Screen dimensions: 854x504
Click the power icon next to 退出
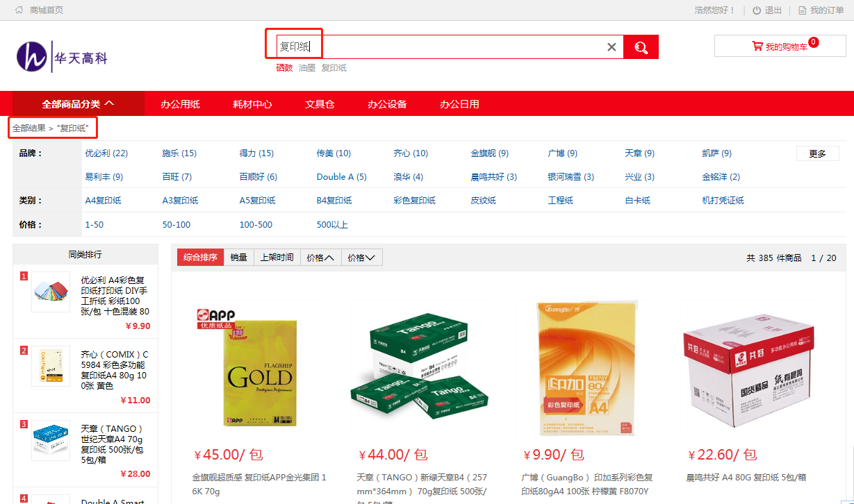(x=757, y=10)
